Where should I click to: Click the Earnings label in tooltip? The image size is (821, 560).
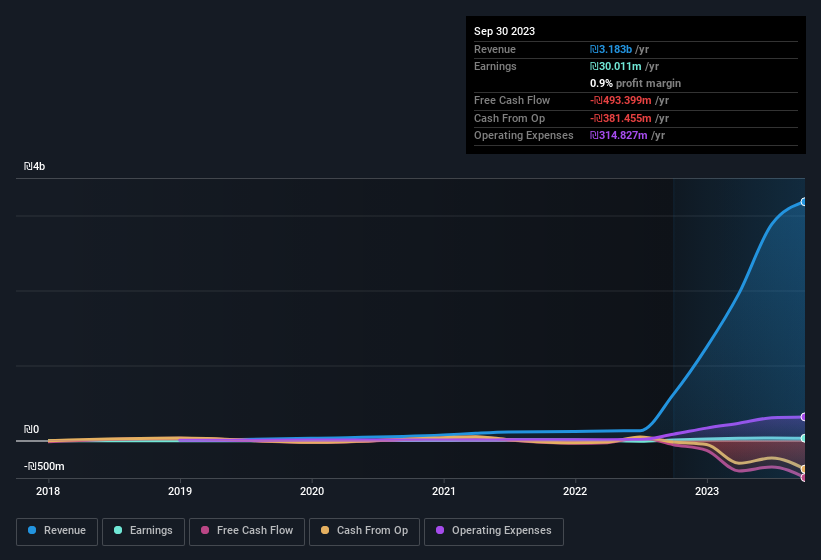[495, 66]
